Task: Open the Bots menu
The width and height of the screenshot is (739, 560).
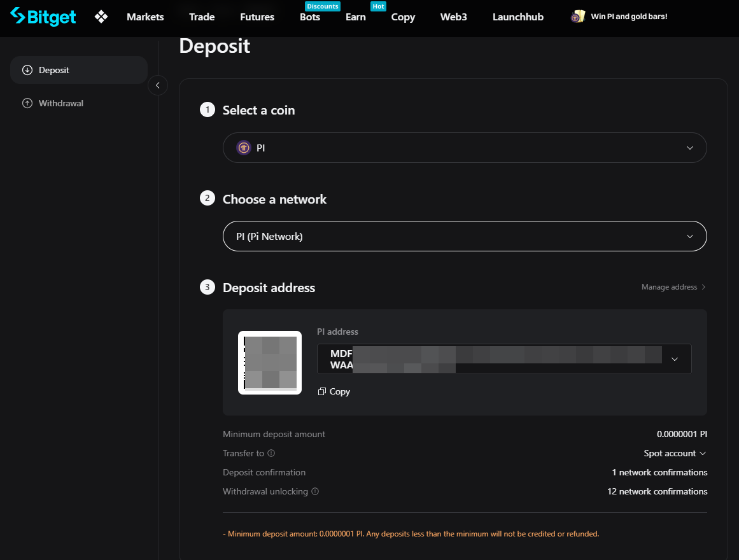Action: tap(309, 17)
